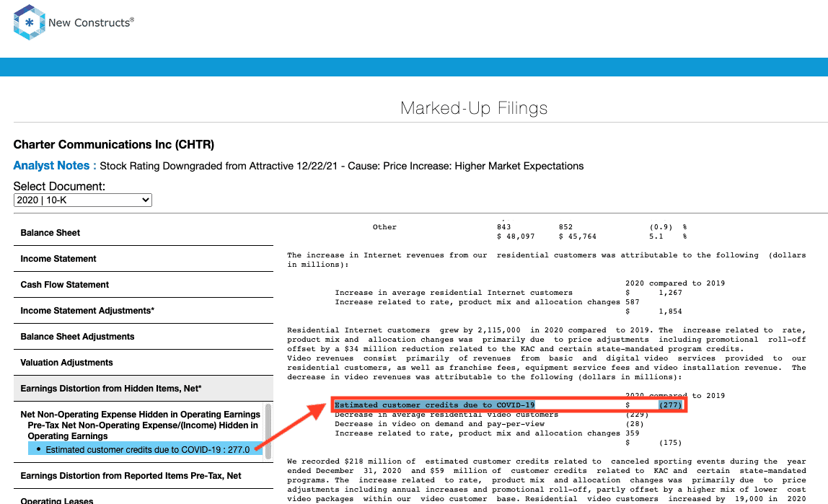Select Estimated customer credits due to COVID-19 : 277.0 item
This screenshot has height=504, width=828.
point(145,450)
